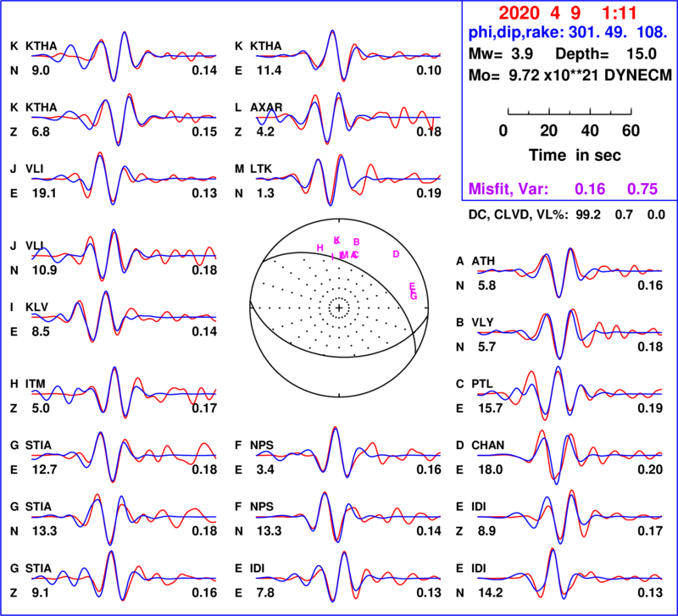
Task: Click the VLY station label
Action: (482, 323)
